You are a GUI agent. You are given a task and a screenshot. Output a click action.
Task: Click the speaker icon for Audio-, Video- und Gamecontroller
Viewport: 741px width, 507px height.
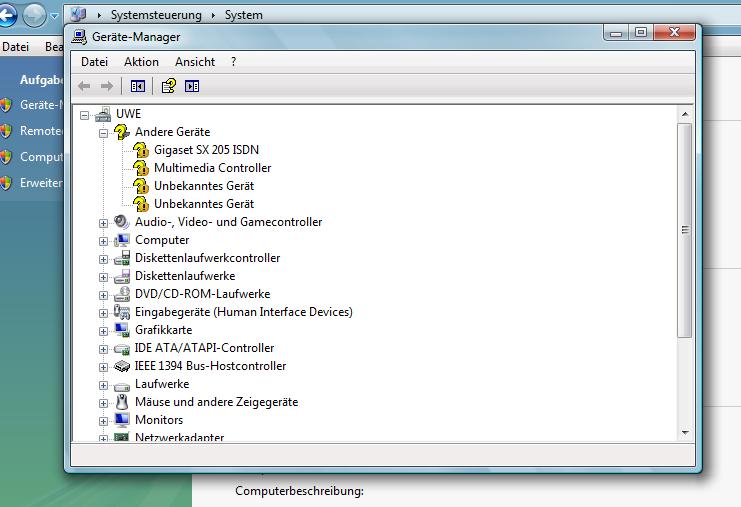[x=122, y=222]
